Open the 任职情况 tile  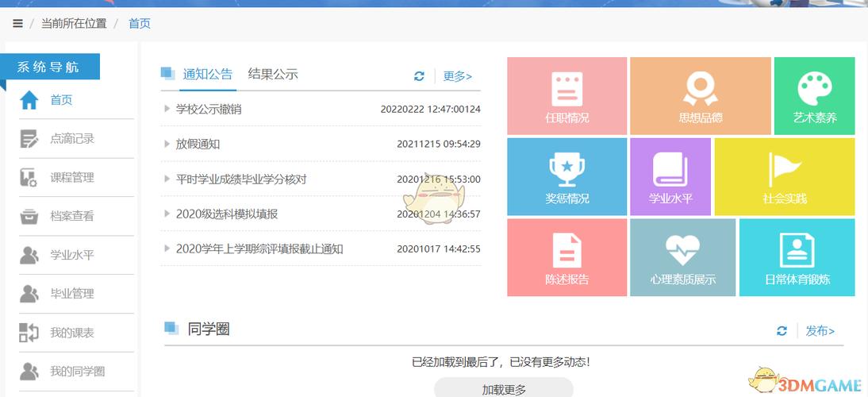click(x=567, y=96)
